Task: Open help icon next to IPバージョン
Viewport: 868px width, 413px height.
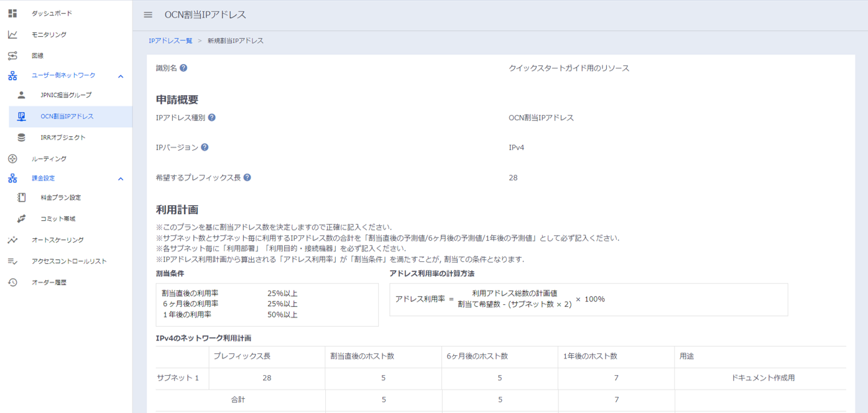Action: coord(205,147)
